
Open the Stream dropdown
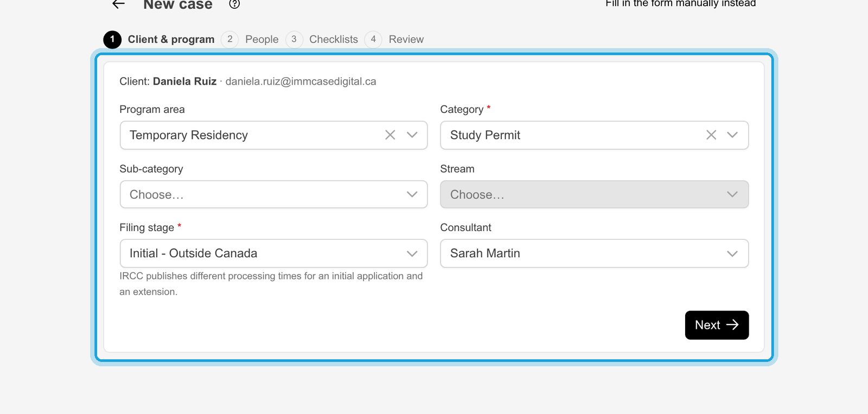coord(595,194)
